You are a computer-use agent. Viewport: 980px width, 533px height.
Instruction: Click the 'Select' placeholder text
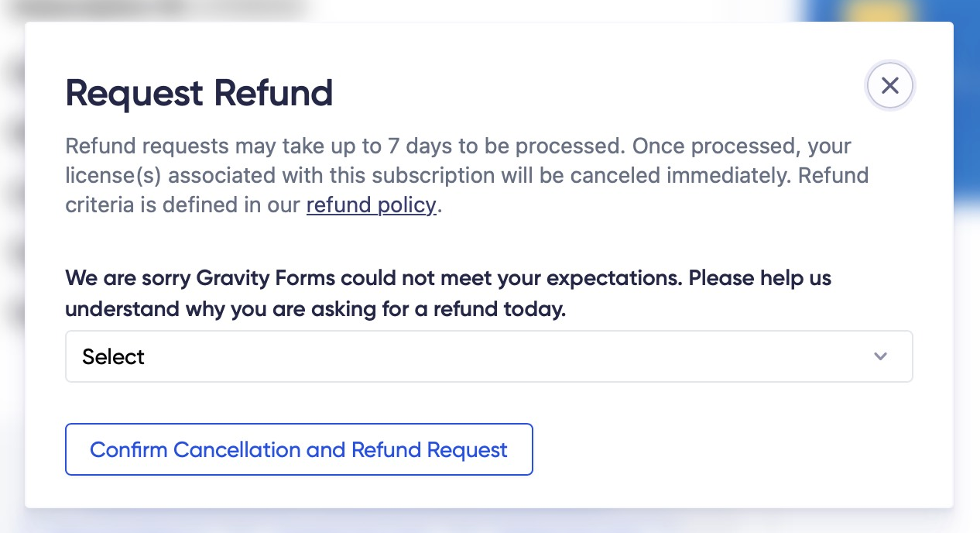[113, 356]
